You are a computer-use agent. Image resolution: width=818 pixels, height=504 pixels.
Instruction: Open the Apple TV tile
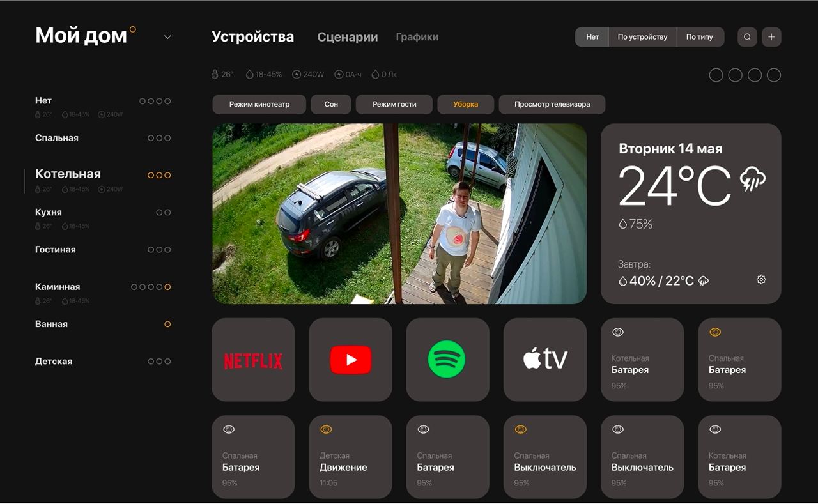click(x=545, y=360)
